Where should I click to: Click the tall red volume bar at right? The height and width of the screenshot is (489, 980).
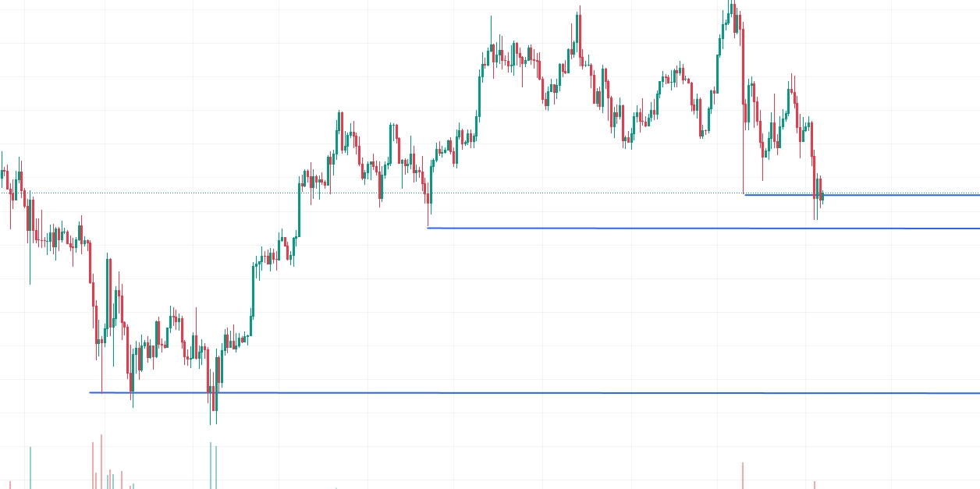pos(743,476)
